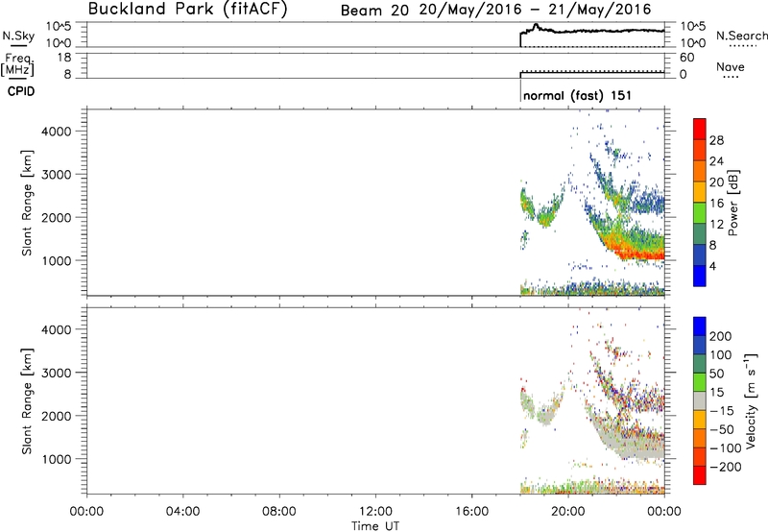Click the red swatch at the bottom of the Velocity color bar
The width and height of the screenshot is (768, 532).
700,475
